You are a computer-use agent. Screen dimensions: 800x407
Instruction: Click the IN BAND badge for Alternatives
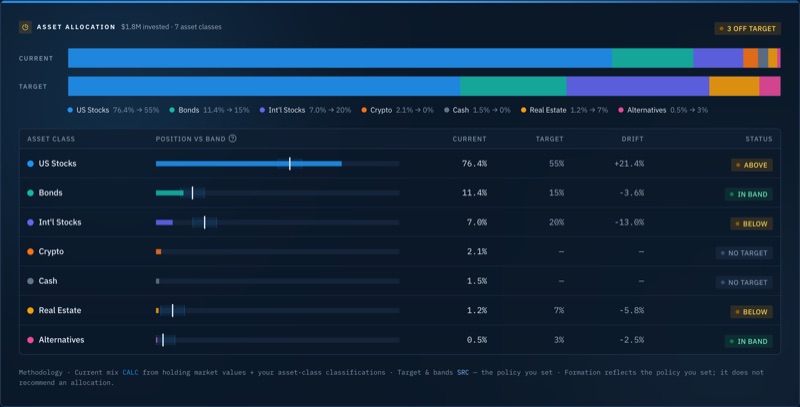pyautogui.click(x=748, y=341)
